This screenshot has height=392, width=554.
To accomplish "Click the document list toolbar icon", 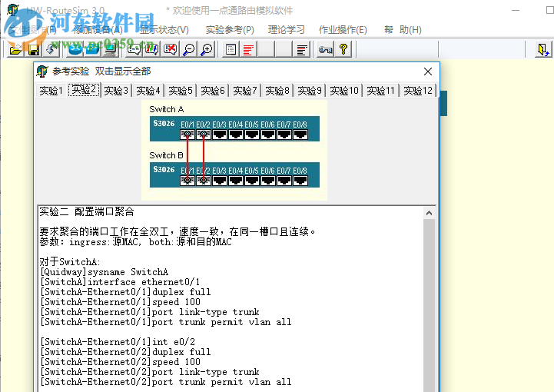I will point(231,49).
